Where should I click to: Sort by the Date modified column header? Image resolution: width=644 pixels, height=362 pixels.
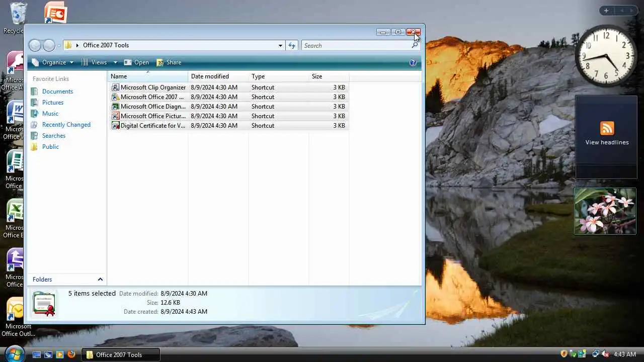tap(218, 76)
